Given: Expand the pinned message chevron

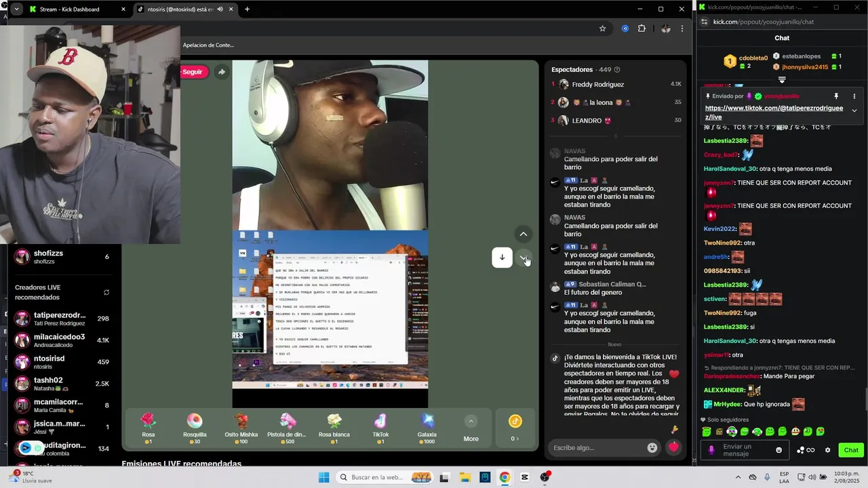Looking at the screenshot, I should coord(854,110).
